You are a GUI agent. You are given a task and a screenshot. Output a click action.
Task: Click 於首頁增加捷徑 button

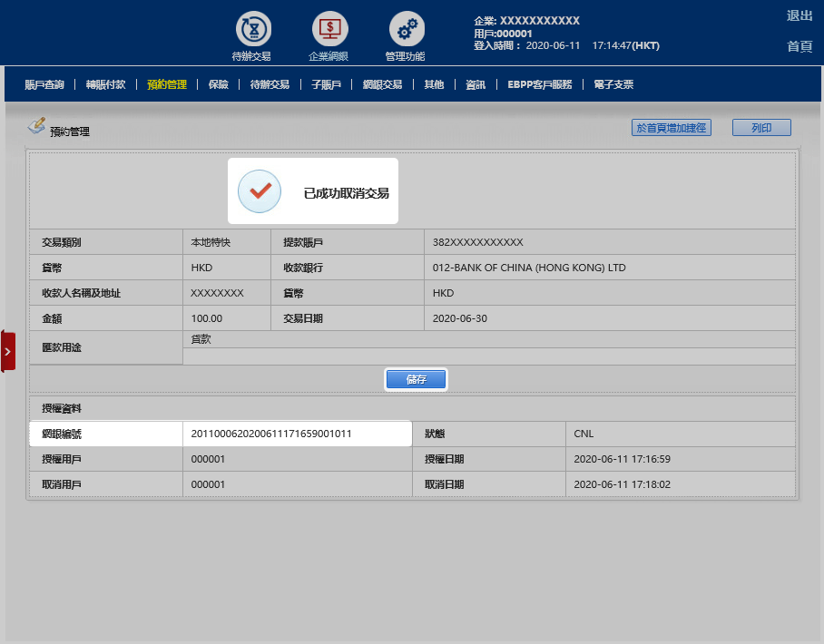(671, 128)
